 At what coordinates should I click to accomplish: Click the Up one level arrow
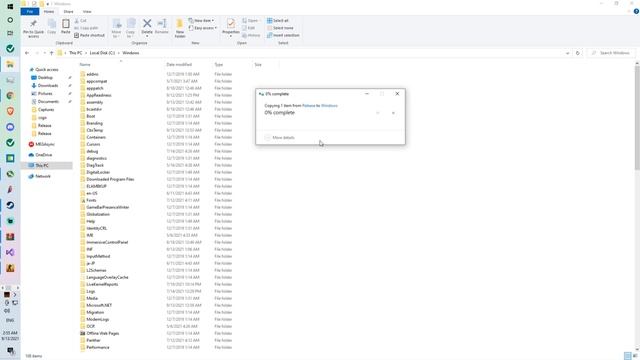[51, 53]
